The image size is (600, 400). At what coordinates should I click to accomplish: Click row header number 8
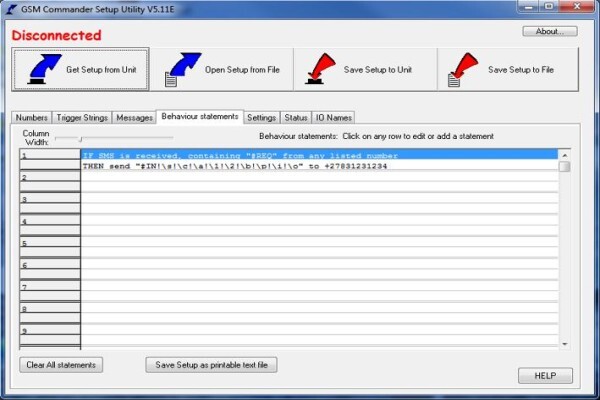[50, 309]
